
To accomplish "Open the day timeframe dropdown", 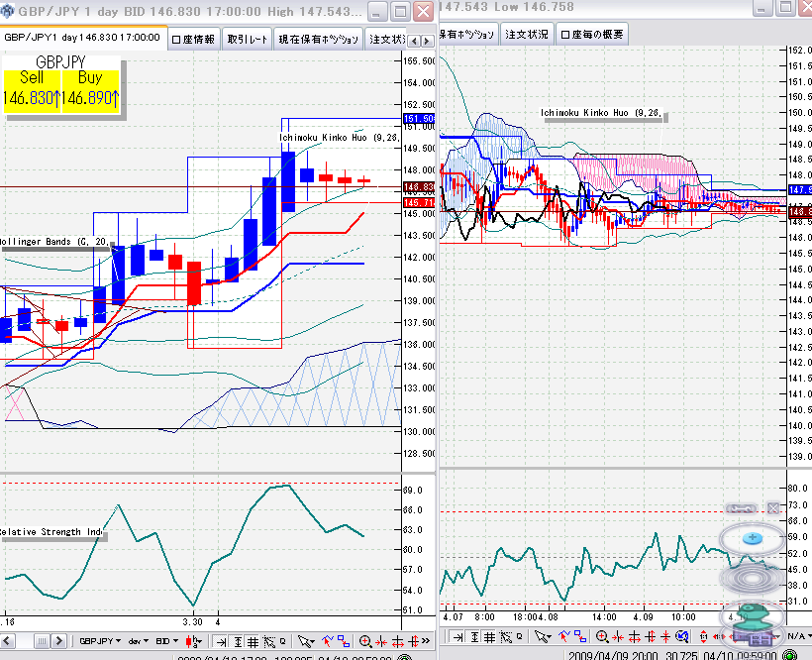I will 139,641.
